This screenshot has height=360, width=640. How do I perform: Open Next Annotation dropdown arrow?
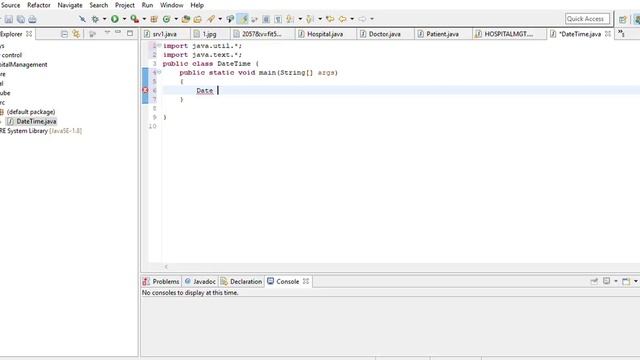tap(300, 19)
